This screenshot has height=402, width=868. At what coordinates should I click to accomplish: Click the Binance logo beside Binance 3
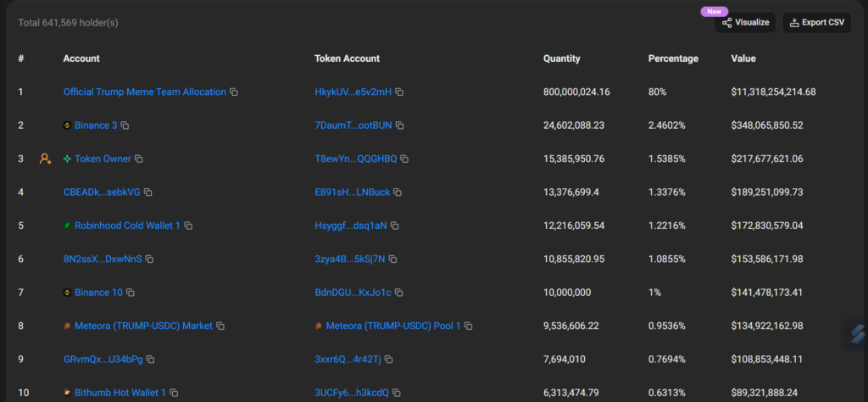[x=68, y=126]
